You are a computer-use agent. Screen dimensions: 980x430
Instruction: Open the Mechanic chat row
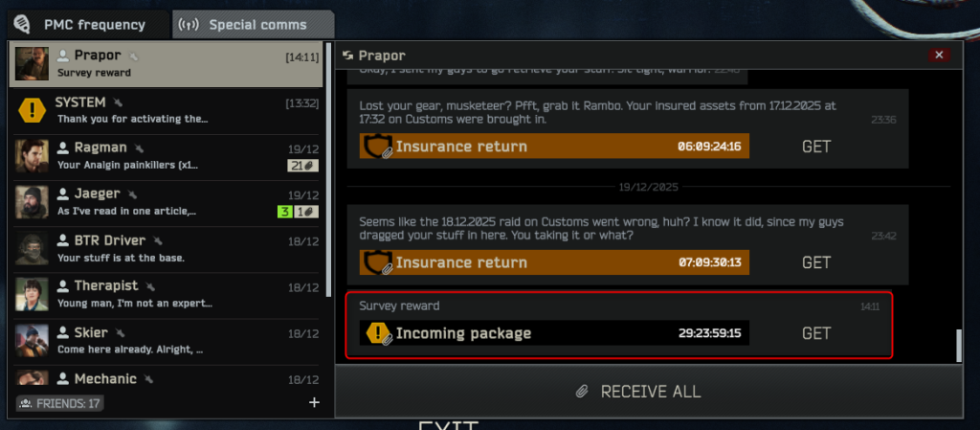pyautogui.click(x=167, y=377)
